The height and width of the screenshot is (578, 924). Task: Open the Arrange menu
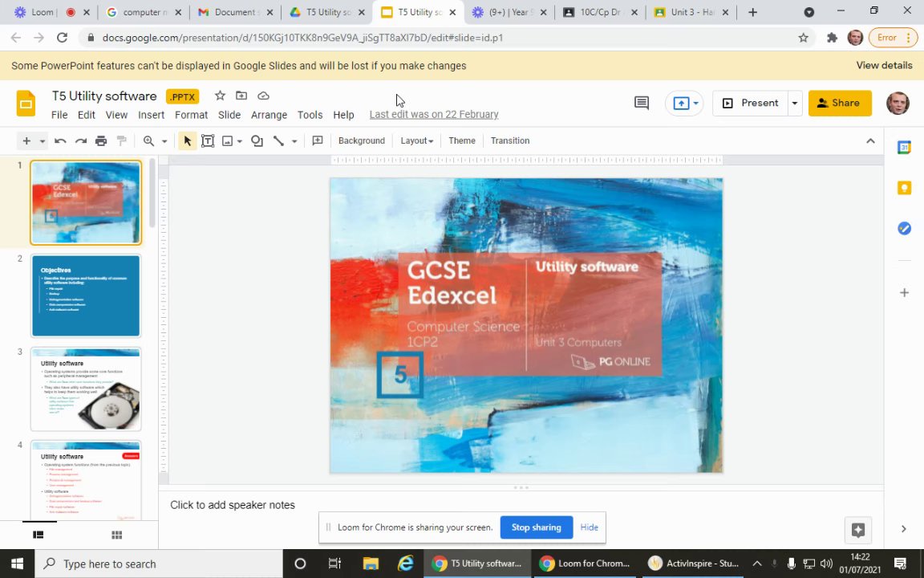(x=269, y=115)
